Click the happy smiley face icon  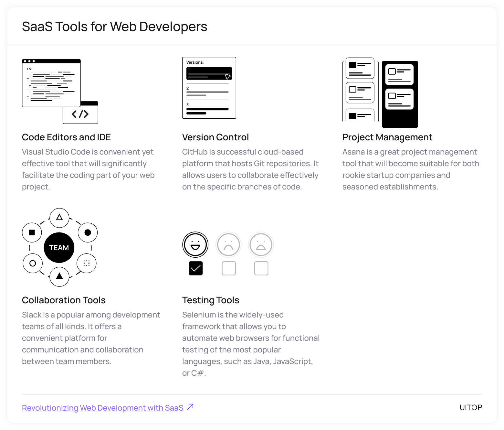point(195,245)
